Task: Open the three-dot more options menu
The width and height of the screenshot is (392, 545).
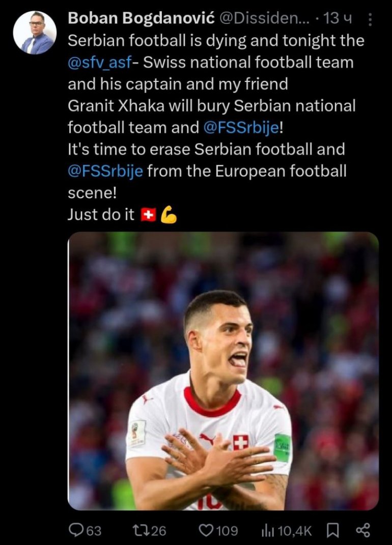Action: click(370, 20)
